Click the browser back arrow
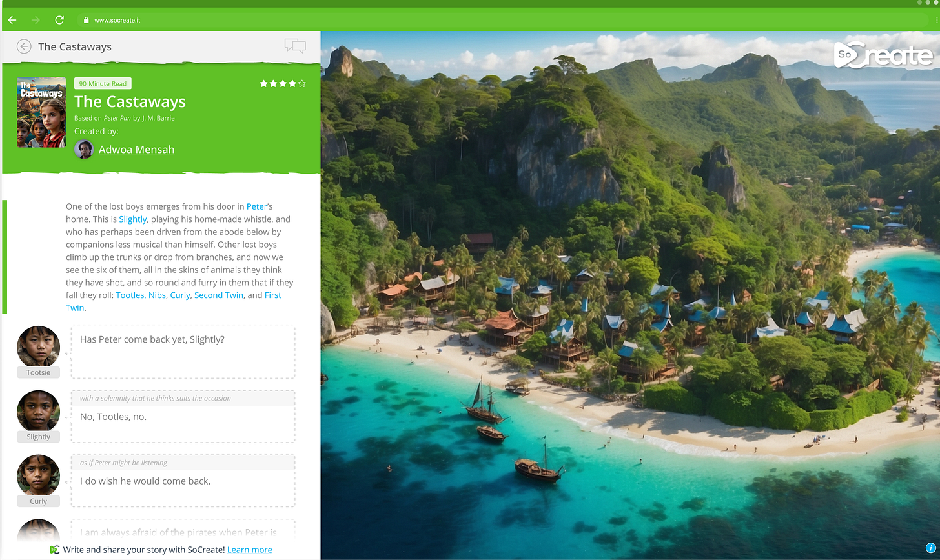The image size is (940, 560). (x=12, y=20)
